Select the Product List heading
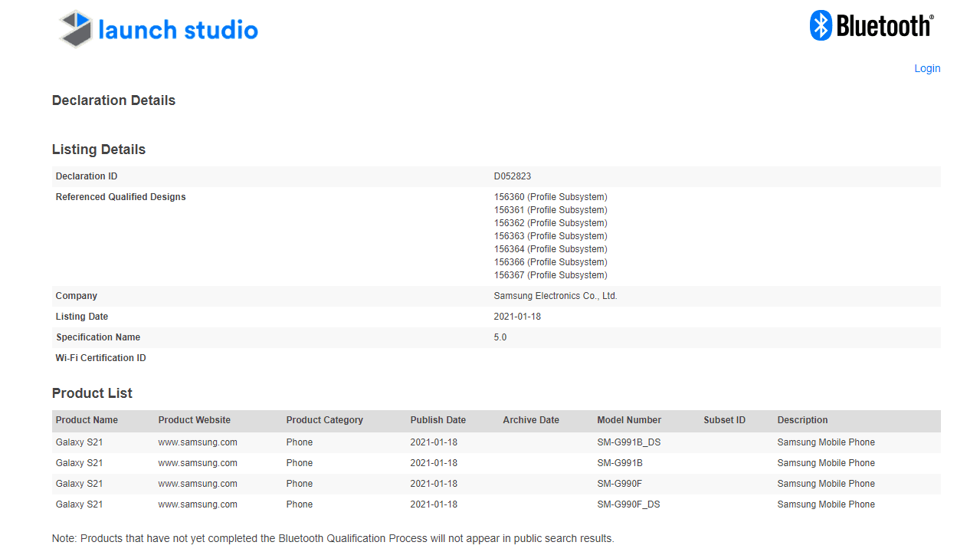980x552 pixels. pos(92,393)
